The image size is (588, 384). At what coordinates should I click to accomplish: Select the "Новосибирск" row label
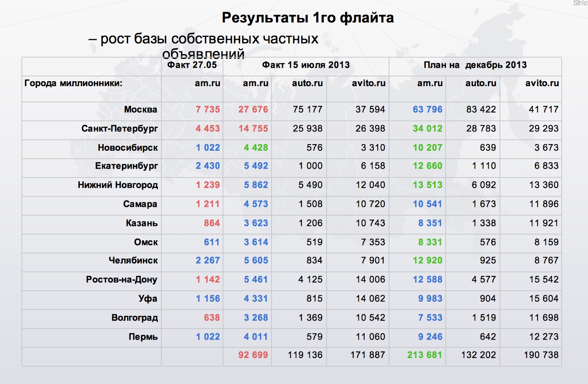(x=128, y=148)
